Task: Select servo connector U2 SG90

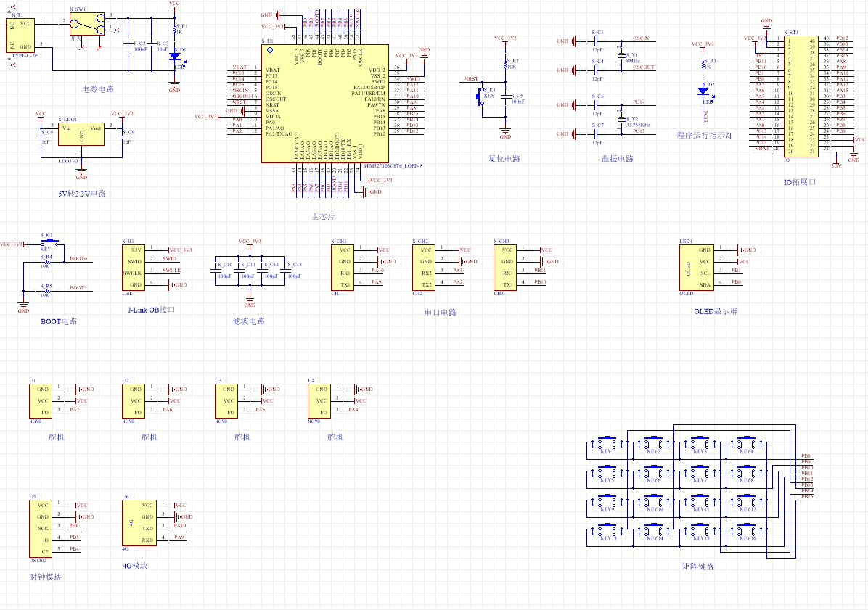Action: [x=134, y=401]
